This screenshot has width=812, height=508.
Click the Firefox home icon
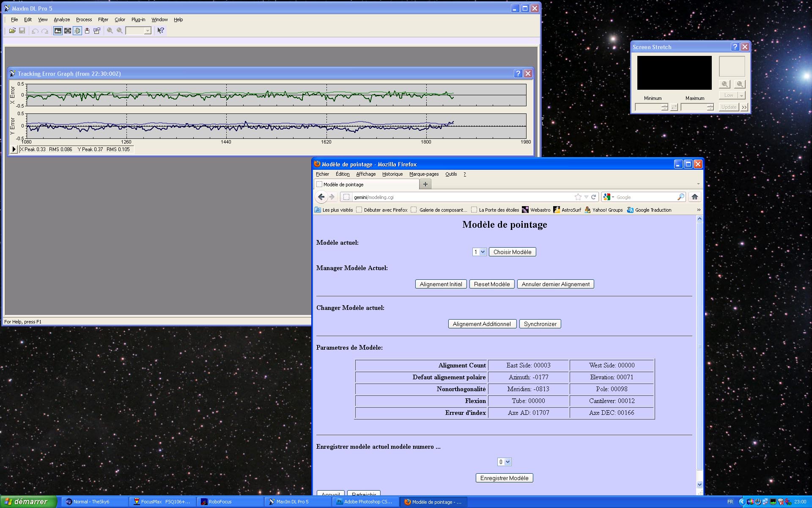point(694,197)
